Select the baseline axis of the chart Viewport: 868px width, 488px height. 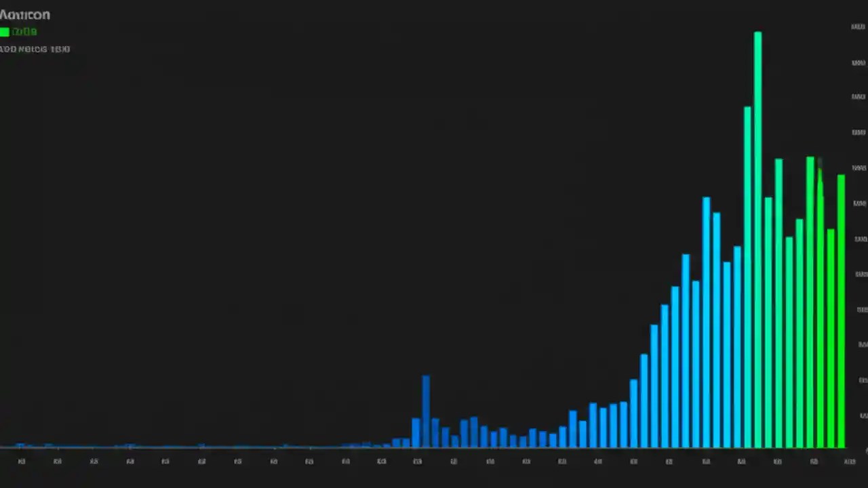pos(434,449)
